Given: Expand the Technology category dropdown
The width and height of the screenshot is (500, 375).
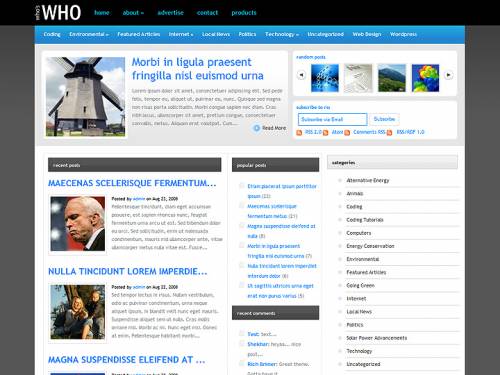Looking at the screenshot, I should click(x=282, y=34).
